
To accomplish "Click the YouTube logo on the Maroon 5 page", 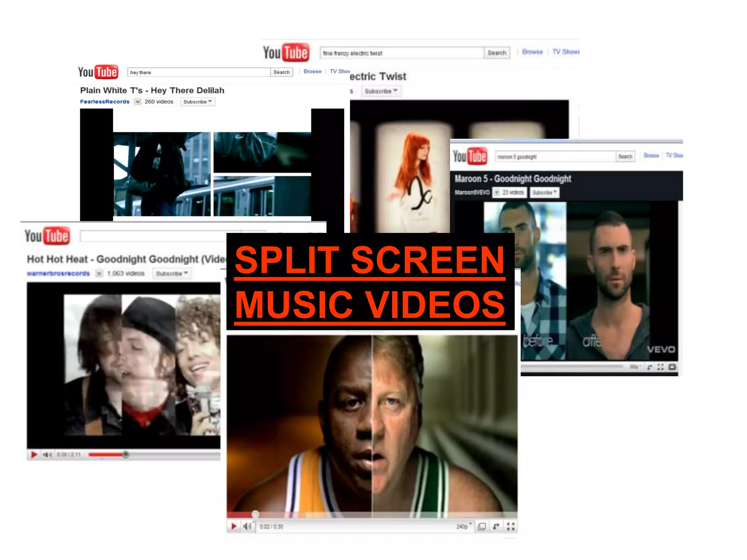I will point(470,156).
